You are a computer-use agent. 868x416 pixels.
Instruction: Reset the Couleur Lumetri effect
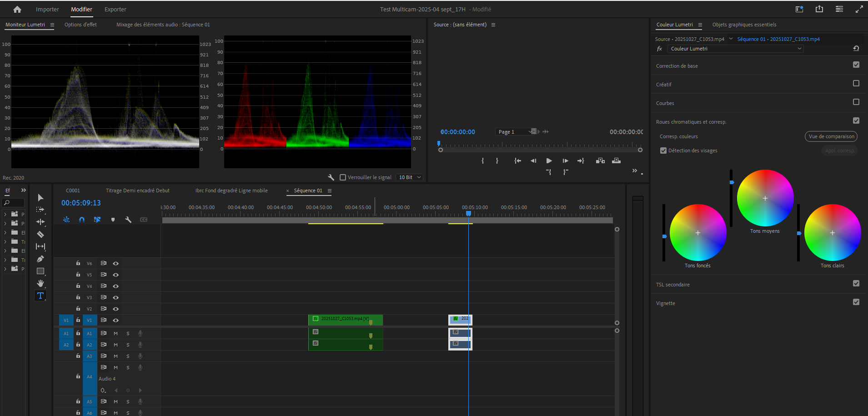[856, 49]
